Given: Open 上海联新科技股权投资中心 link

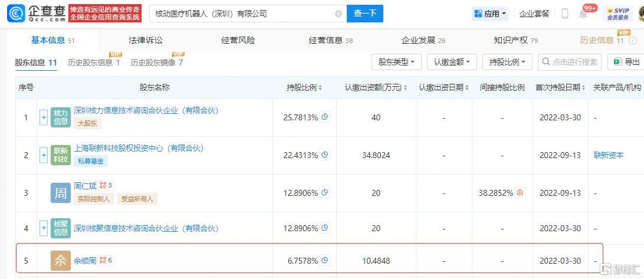Looking at the screenshot, I should coord(139,148).
